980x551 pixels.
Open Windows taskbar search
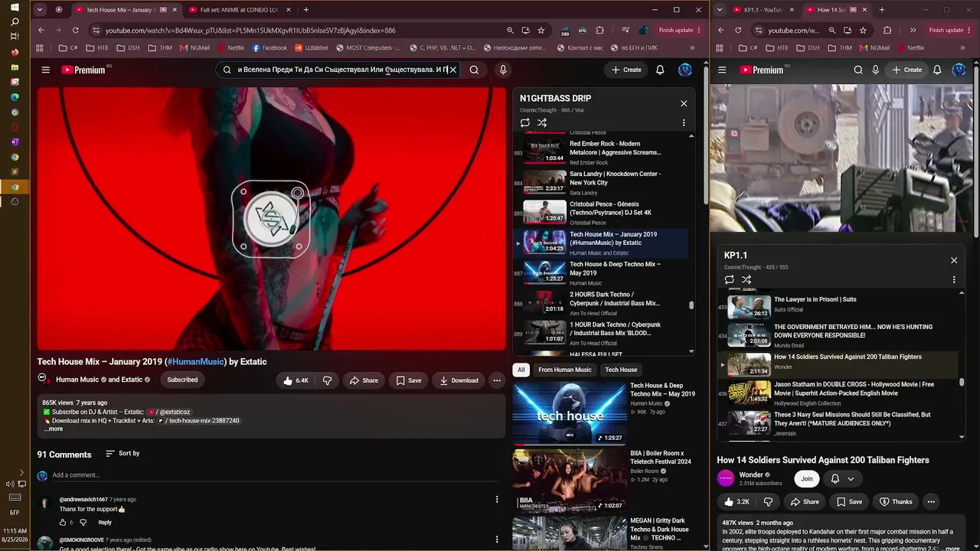point(15,22)
